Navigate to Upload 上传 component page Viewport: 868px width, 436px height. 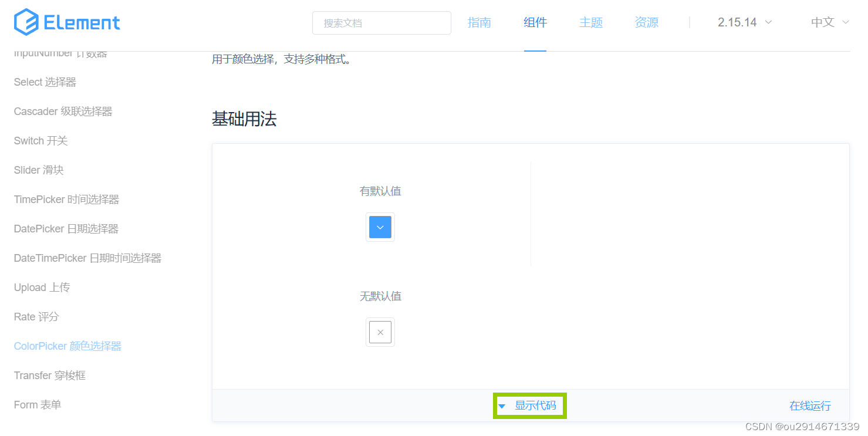[42, 287]
